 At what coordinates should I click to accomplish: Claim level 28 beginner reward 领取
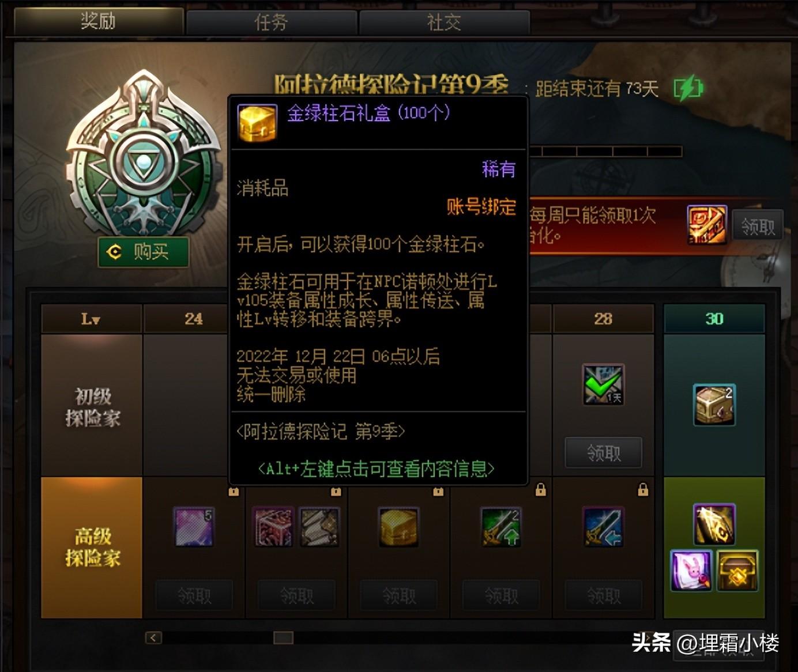click(x=603, y=452)
